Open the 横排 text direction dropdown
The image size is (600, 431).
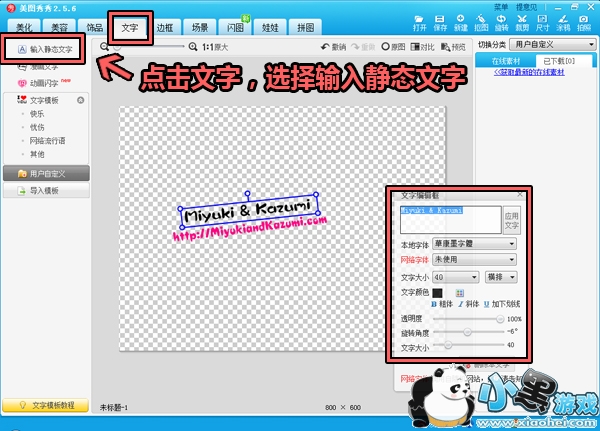tap(501, 277)
